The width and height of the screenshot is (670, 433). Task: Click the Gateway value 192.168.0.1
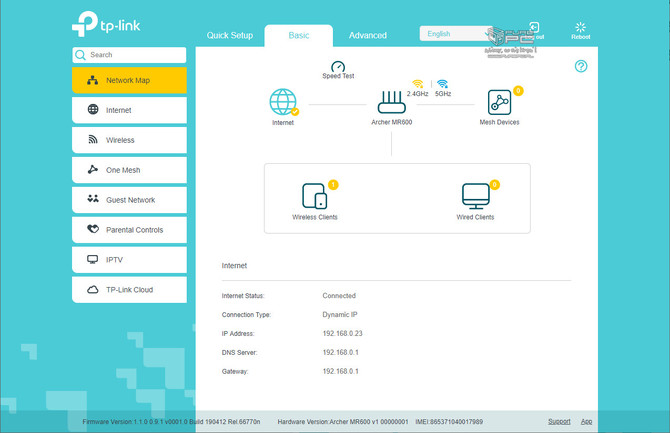coord(341,371)
